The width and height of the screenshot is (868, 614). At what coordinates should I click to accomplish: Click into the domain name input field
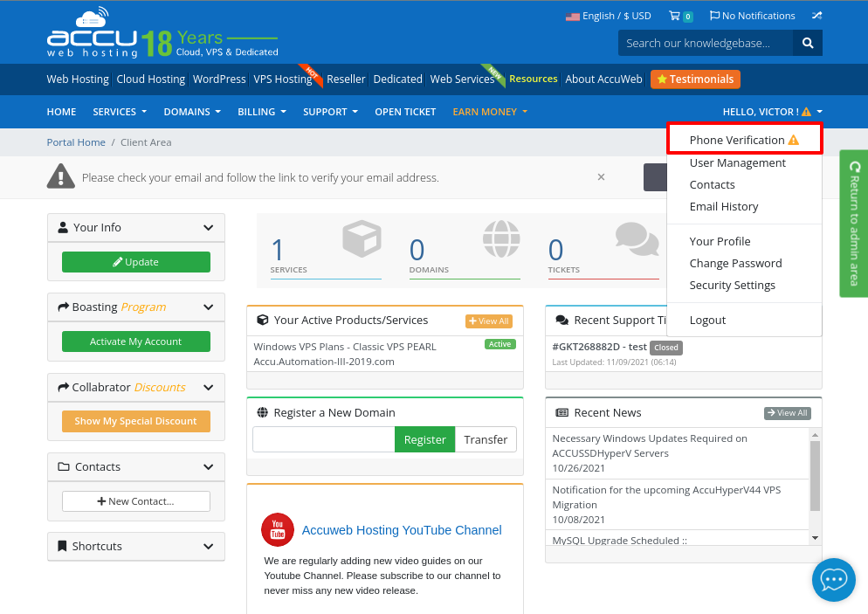point(324,439)
